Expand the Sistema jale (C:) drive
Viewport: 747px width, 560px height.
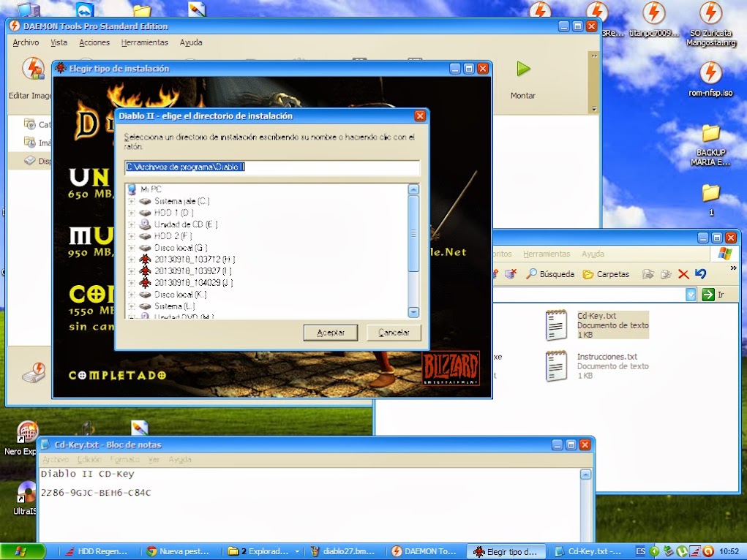coord(132,202)
